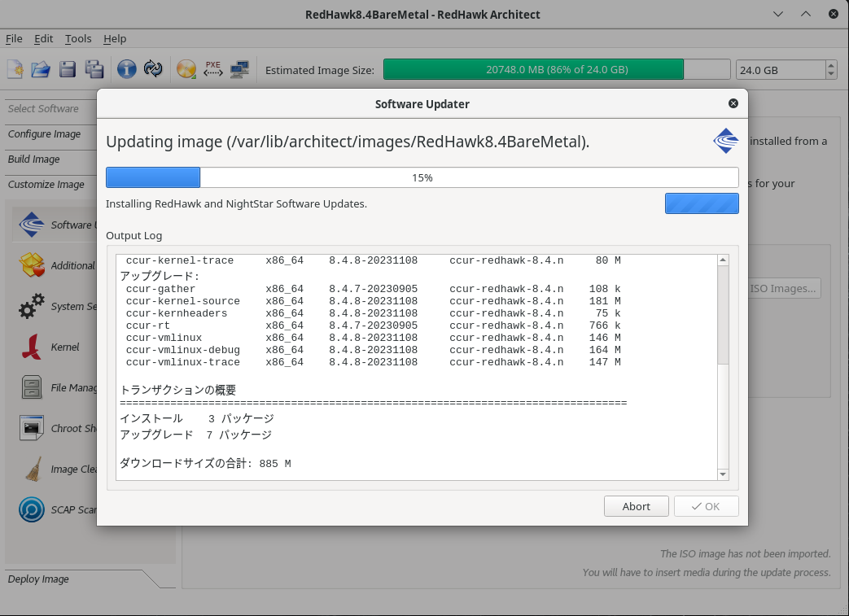Click the image size spinner down arrow
Image resolution: width=849 pixels, height=616 pixels.
(x=831, y=75)
